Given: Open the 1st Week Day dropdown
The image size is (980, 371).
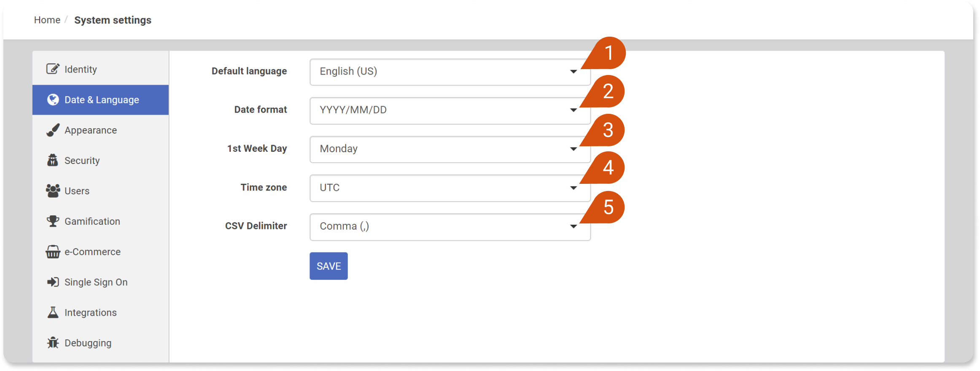Looking at the screenshot, I should 450,149.
